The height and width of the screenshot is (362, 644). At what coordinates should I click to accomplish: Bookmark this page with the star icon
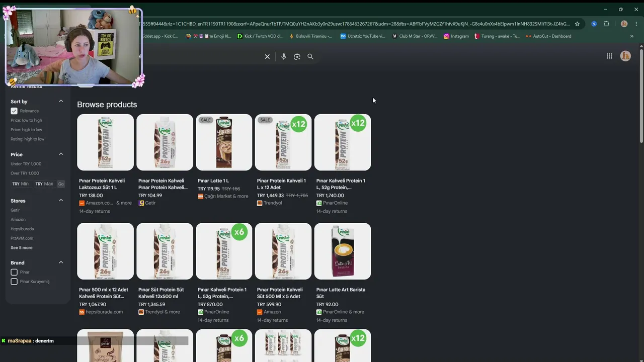[577, 24]
